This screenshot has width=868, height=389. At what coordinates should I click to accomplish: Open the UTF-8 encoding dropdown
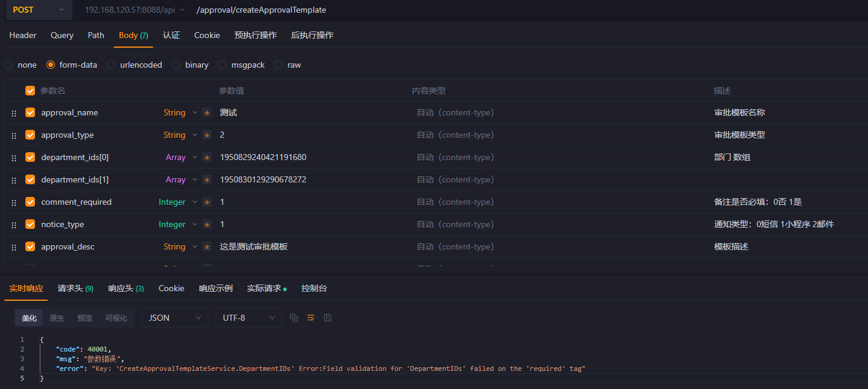[x=249, y=318]
